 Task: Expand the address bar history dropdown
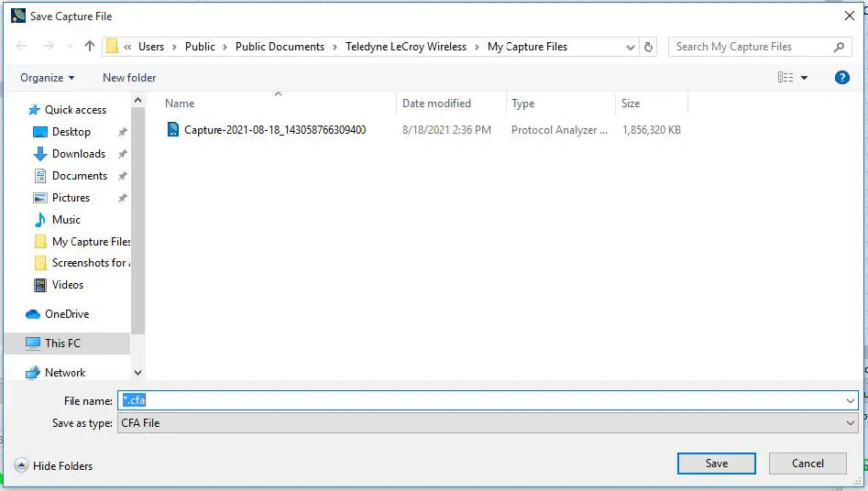point(630,47)
